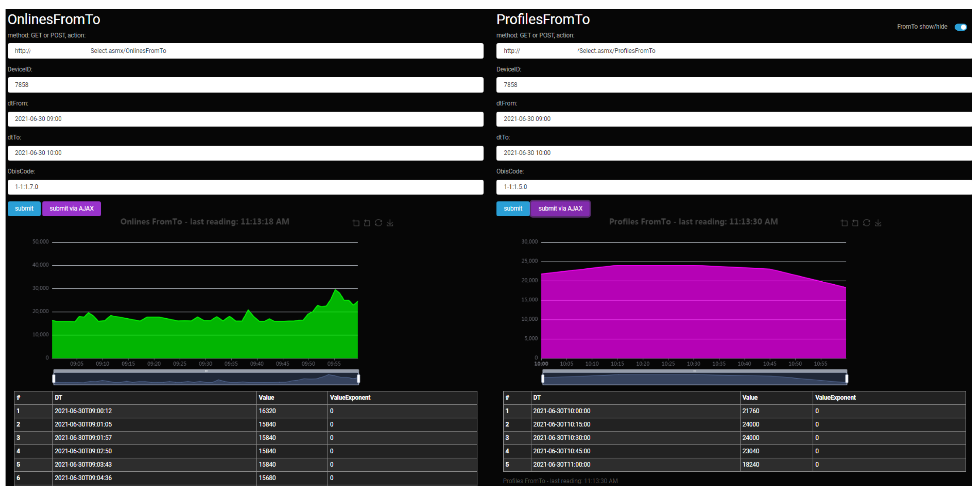Click zoom-area icon on Onlines chart
This screenshot has width=980, height=495.
click(x=356, y=223)
